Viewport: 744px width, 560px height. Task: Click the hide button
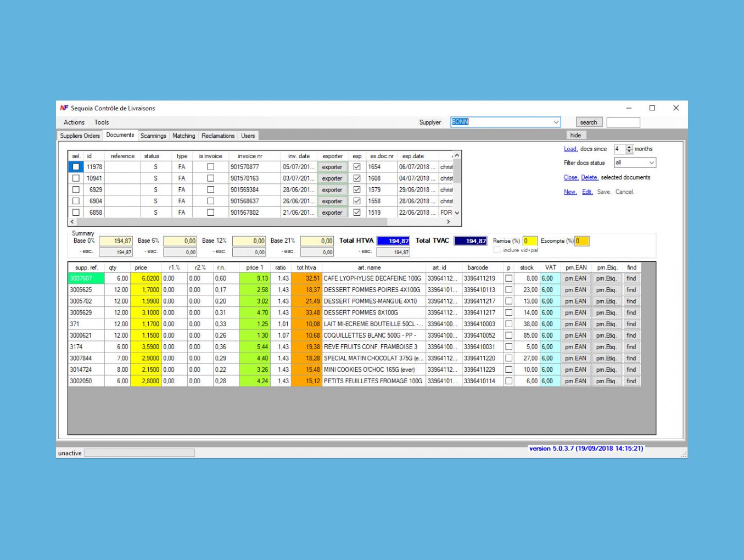pos(575,135)
